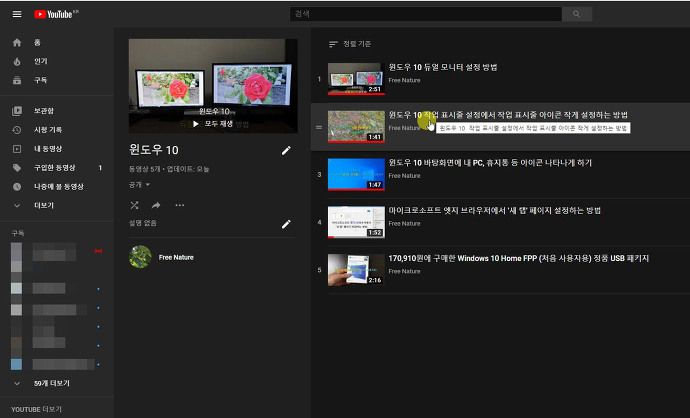The width and height of the screenshot is (690, 418).
Task: Click the flame trending icon
Action: pyautogui.click(x=17, y=62)
